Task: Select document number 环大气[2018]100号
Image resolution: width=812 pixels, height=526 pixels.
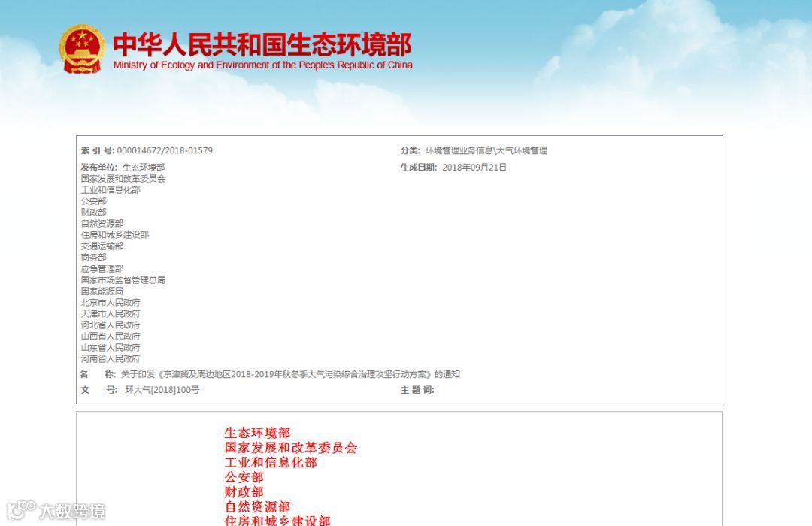Action: click(x=162, y=390)
